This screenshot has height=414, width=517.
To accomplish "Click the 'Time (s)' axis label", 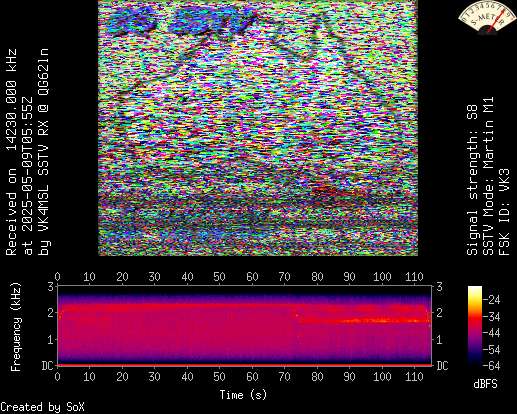I will click(243, 395).
